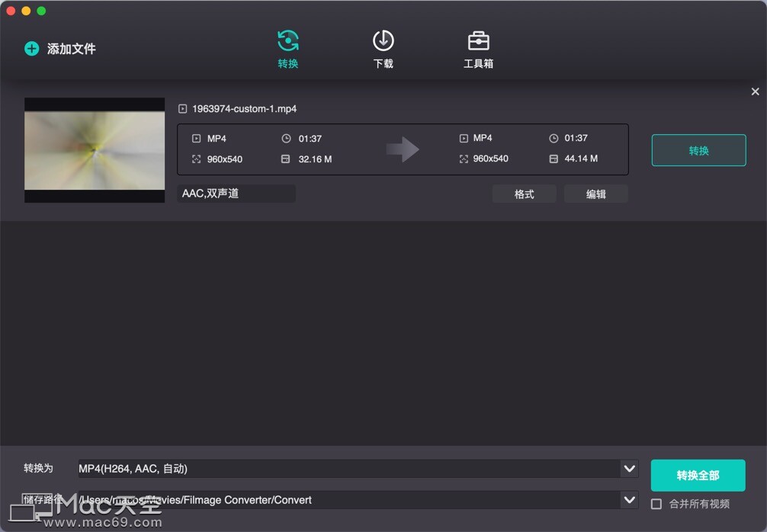The height and width of the screenshot is (532, 767).
Task: Open format options via 格式 button
Action: [524, 194]
